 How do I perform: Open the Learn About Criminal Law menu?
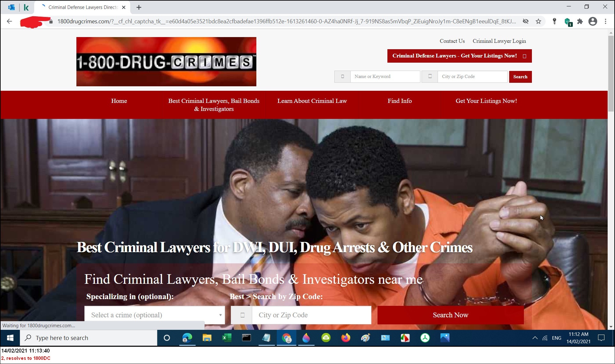tap(312, 101)
